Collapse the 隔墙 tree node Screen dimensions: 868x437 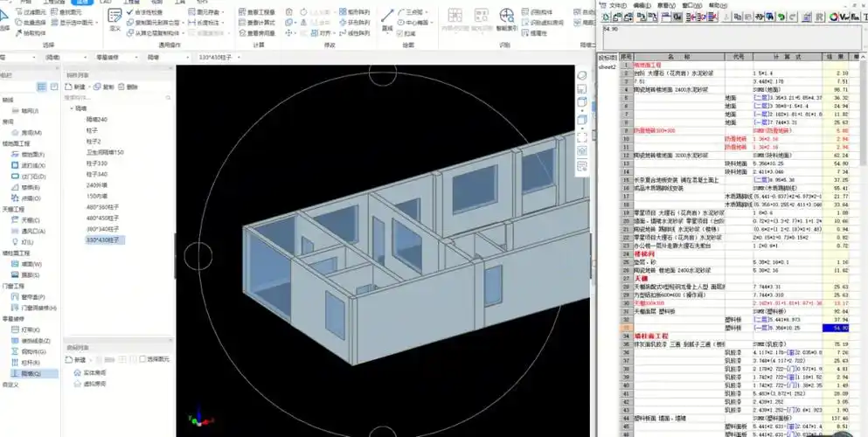[x=72, y=108]
